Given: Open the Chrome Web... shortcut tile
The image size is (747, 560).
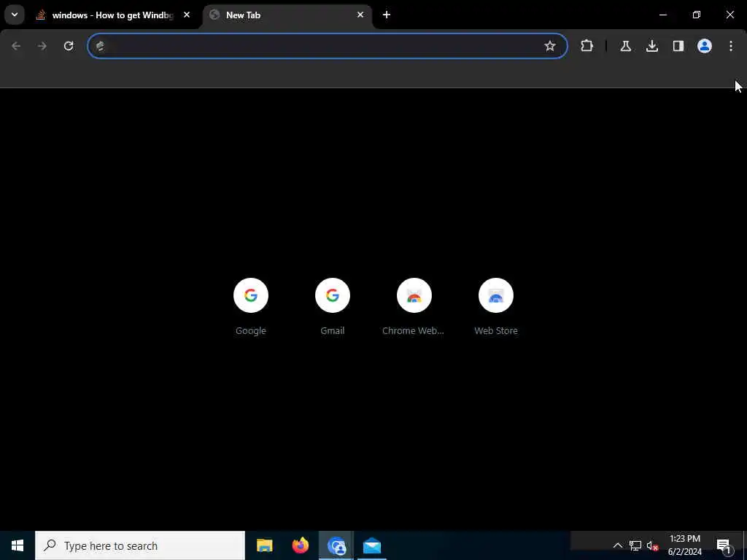Looking at the screenshot, I should [x=414, y=307].
